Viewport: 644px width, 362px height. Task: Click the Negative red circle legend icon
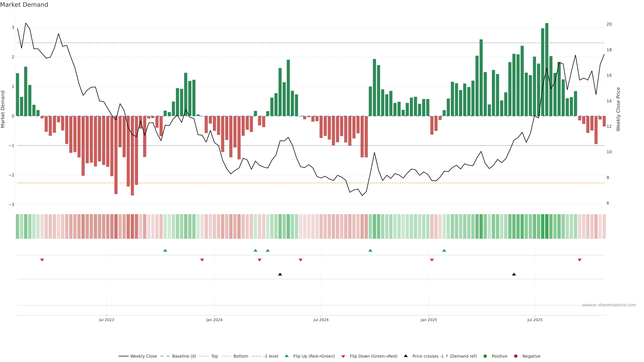516,356
